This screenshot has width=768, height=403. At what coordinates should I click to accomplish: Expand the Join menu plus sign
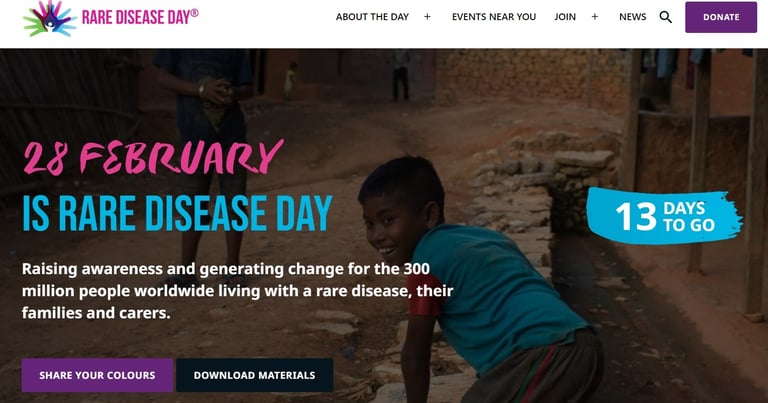(x=595, y=17)
